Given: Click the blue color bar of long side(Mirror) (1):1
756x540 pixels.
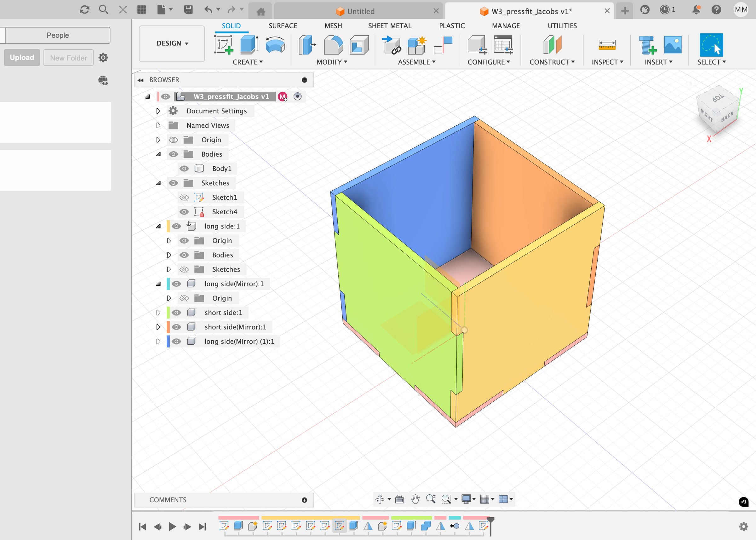Looking at the screenshot, I should 168,342.
